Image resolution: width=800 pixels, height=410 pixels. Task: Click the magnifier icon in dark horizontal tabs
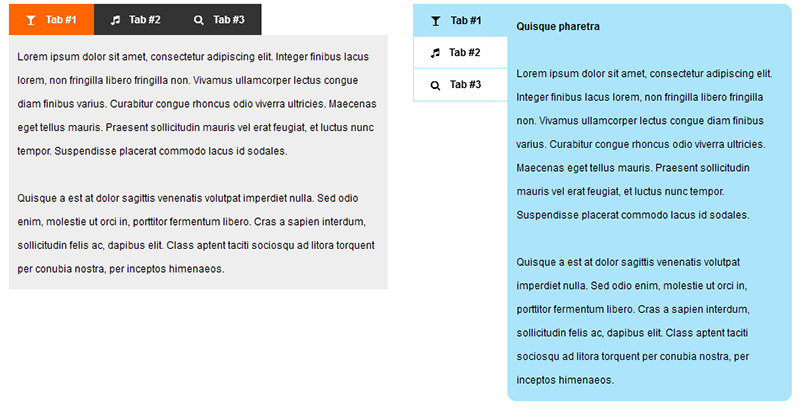point(198,20)
